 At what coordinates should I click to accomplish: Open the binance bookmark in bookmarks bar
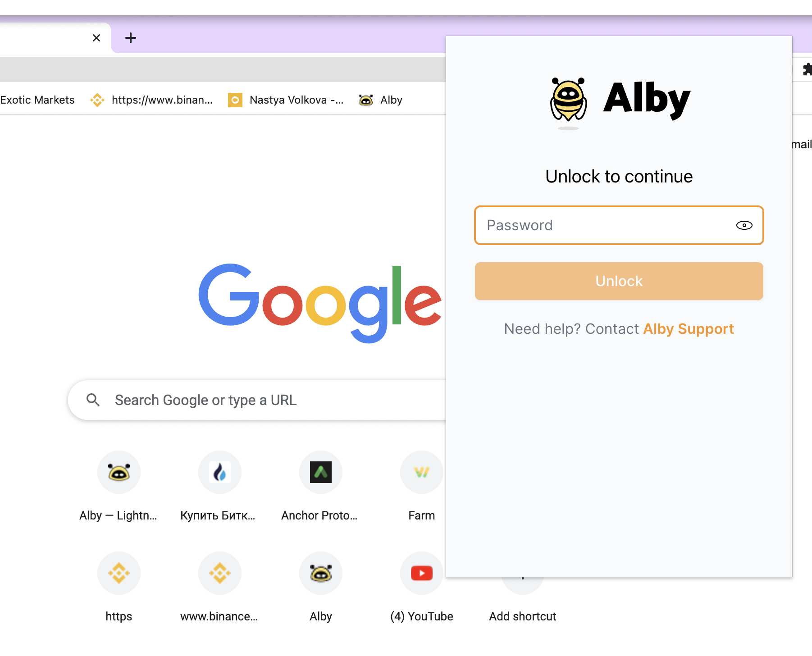tap(151, 100)
